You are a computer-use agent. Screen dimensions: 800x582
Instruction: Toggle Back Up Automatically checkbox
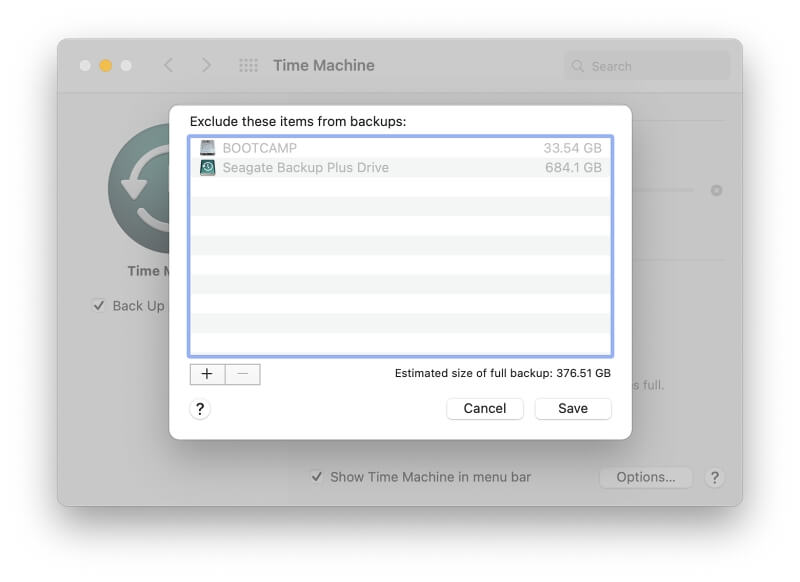point(98,306)
